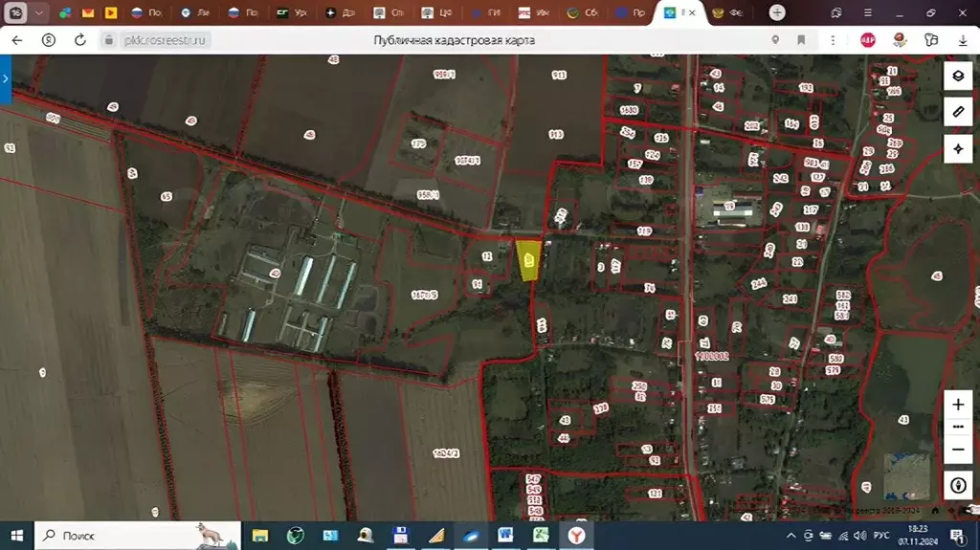Open the notification center icon
The image size is (980, 550).
pos(956,536)
